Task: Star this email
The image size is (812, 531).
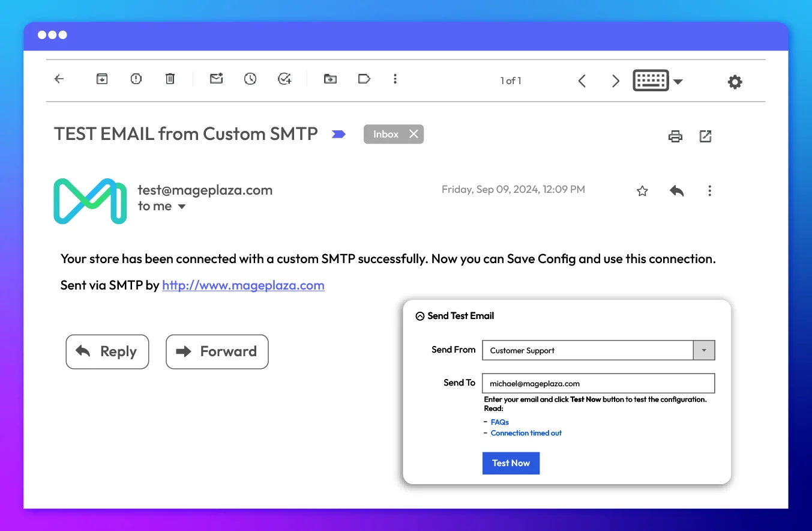Action: point(642,191)
